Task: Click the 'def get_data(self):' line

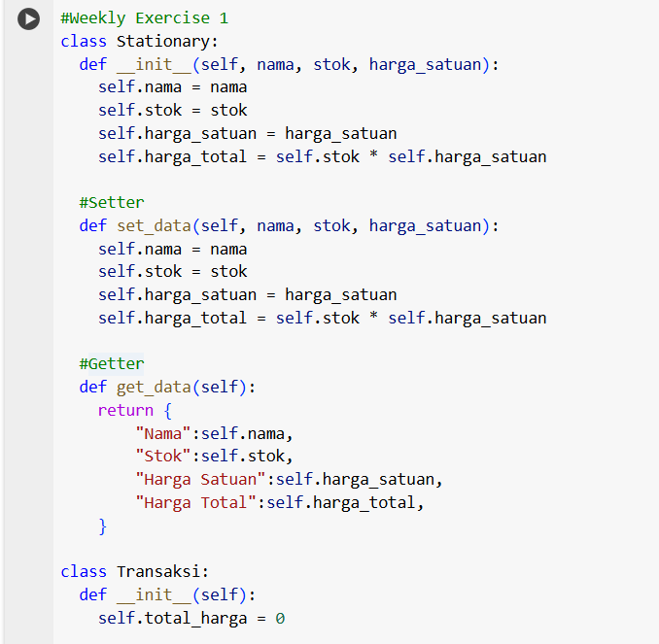Action: point(167,387)
